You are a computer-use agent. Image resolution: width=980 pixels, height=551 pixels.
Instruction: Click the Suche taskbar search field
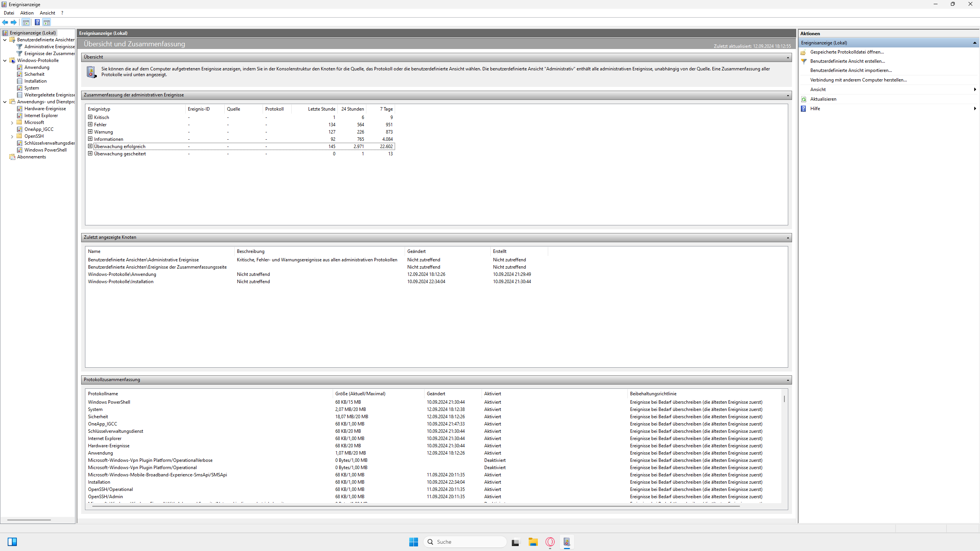coord(465,542)
